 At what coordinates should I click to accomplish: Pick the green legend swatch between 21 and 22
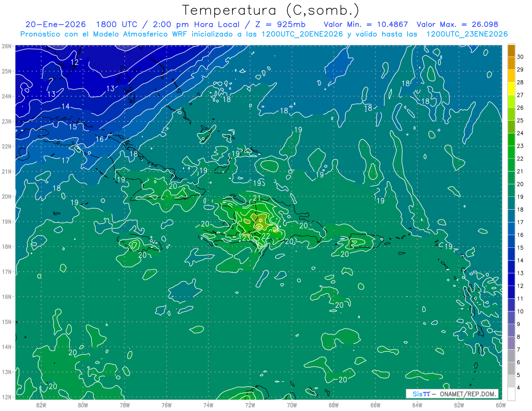tap(511, 165)
